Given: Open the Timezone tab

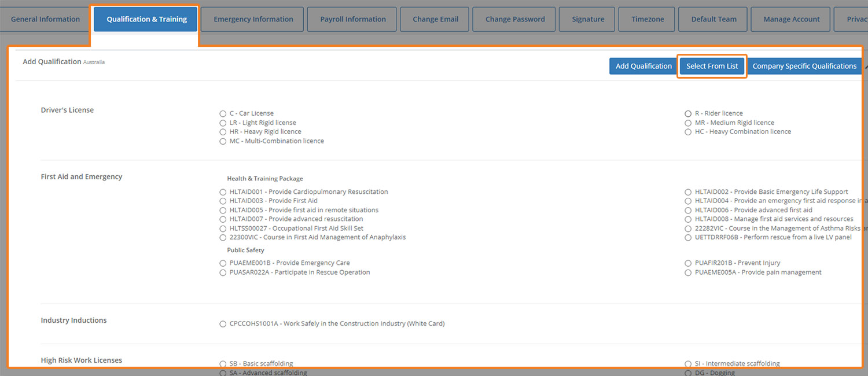Looking at the screenshot, I should 648,19.
